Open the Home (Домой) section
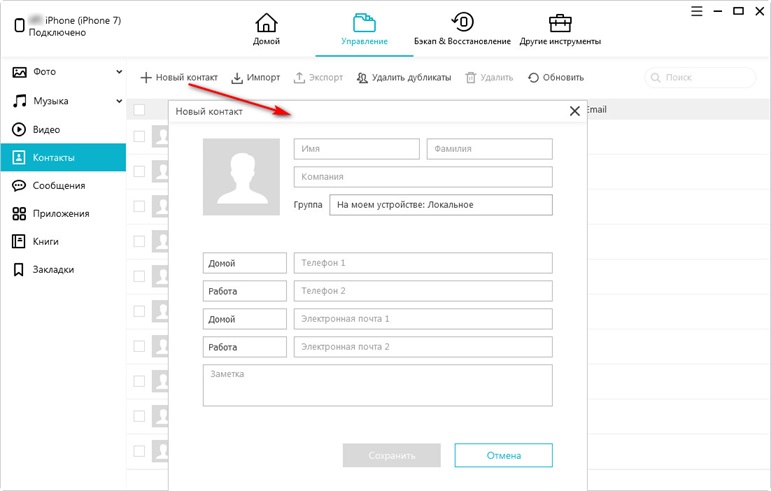Screen dimensions: 771x491 pos(266,29)
